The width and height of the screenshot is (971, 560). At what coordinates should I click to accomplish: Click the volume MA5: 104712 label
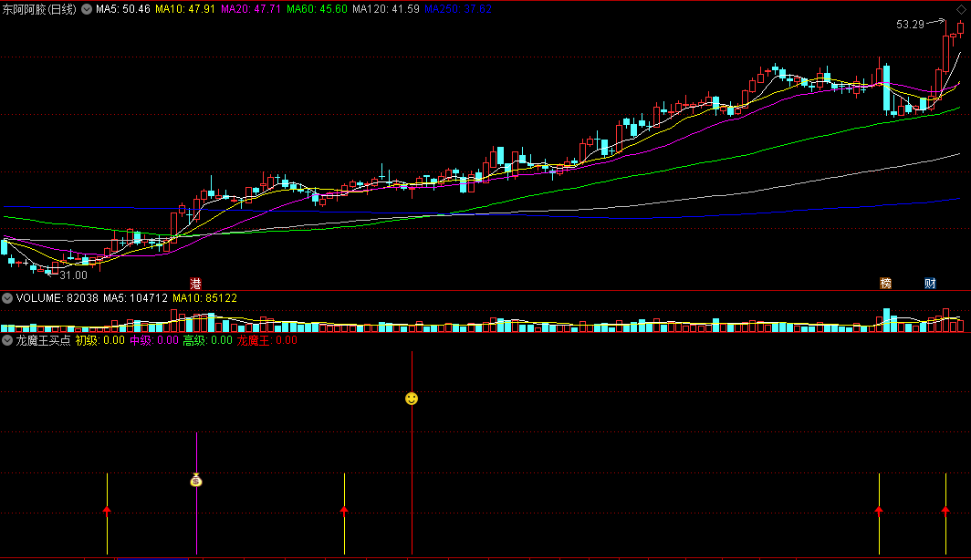coord(136,298)
